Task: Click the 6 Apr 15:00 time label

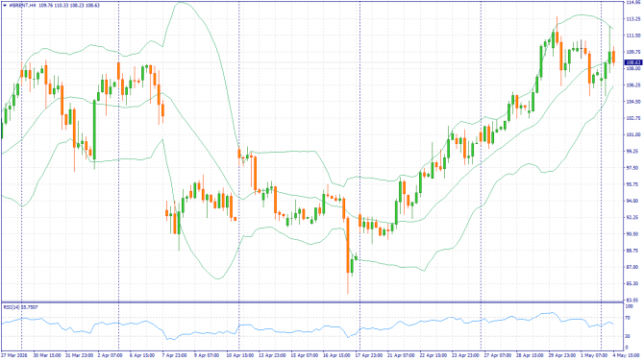Action: 142,355
